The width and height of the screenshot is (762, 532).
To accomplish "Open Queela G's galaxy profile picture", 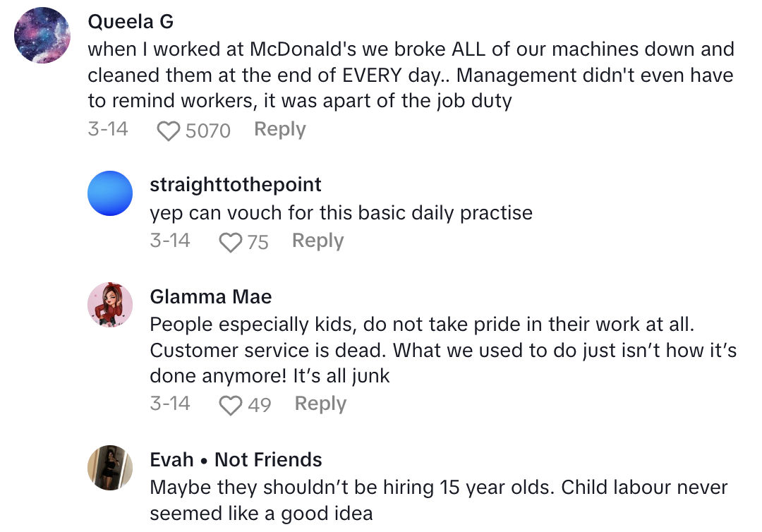I will [x=42, y=35].
